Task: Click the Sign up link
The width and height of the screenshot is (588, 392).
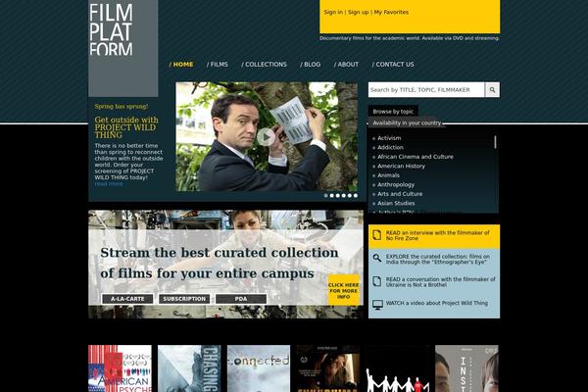Action: coord(358,12)
